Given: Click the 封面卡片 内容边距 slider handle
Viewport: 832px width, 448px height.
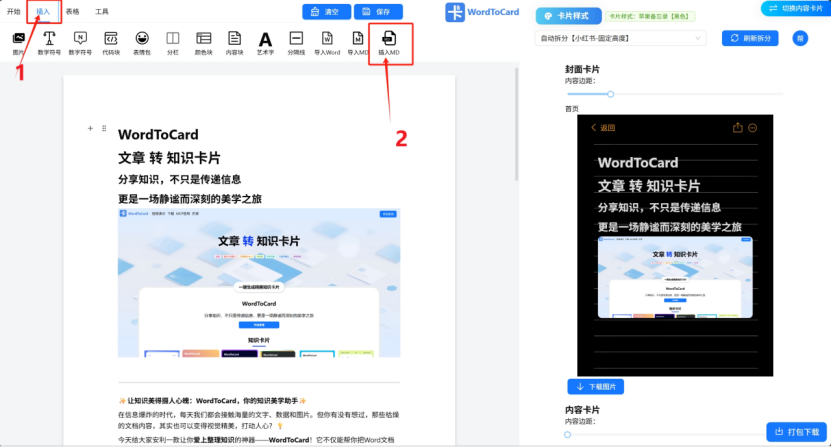Looking at the screenshot, I should 611,94.
